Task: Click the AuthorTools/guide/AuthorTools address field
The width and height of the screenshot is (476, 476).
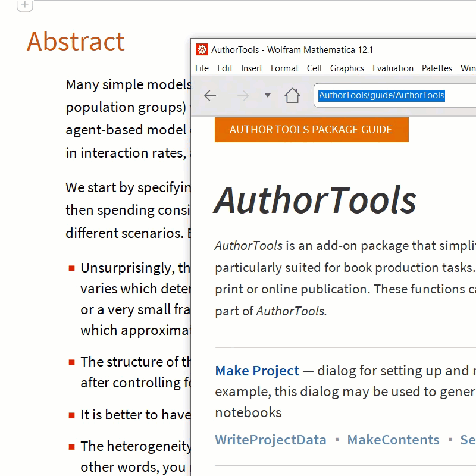Action: click(x=394, y=95)
